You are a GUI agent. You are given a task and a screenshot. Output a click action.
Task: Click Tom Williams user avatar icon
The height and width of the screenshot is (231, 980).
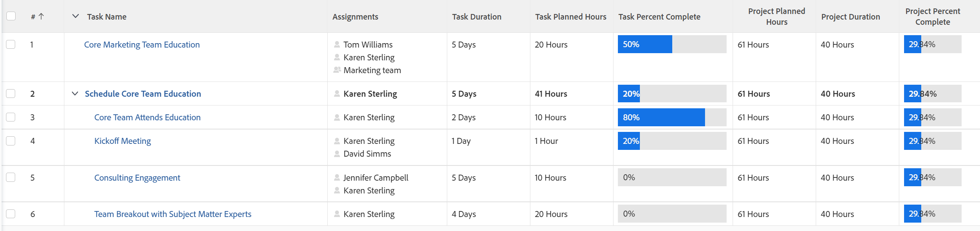click(x=337, y=44)
